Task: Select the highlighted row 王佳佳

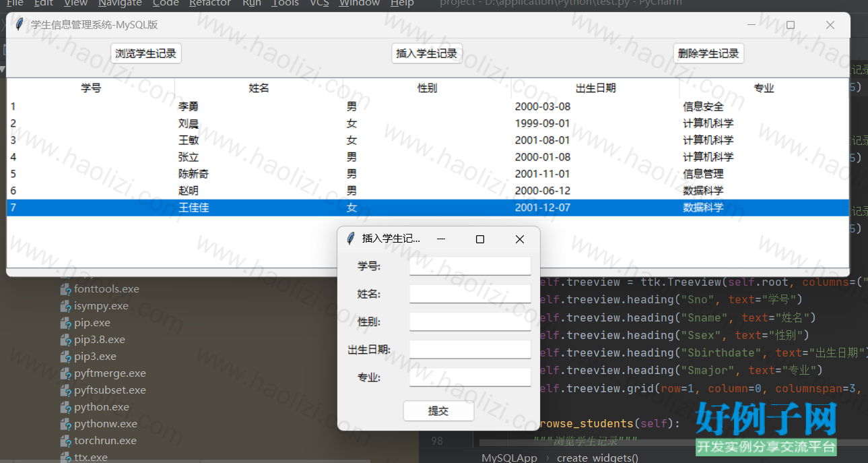Action: click(x=428, y=208)
